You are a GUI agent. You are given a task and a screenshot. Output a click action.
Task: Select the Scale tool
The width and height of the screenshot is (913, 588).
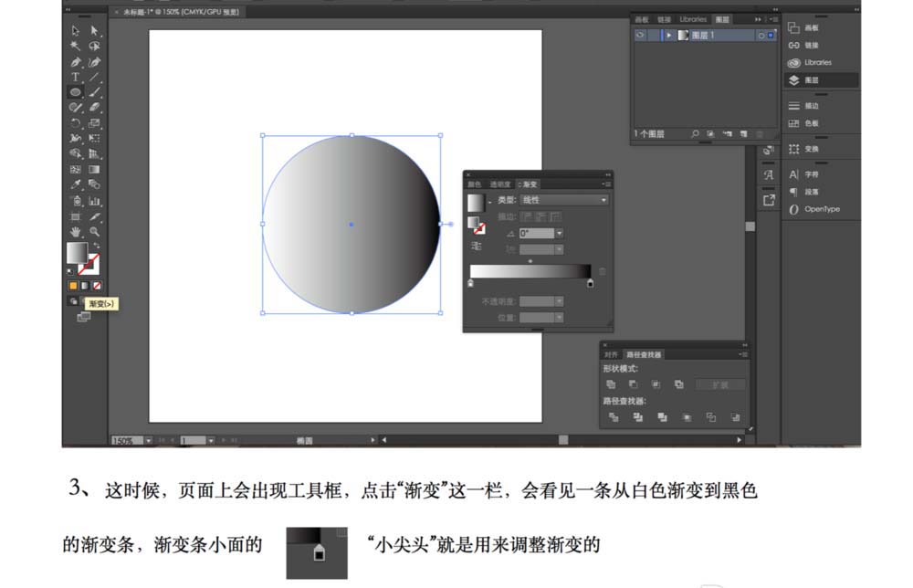point(94,123)
